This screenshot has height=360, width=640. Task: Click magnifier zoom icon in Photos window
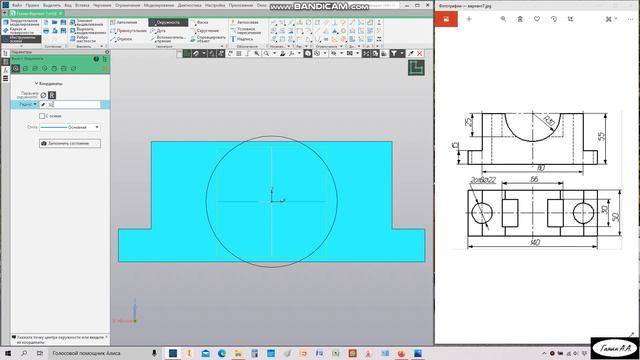[503, 19]
